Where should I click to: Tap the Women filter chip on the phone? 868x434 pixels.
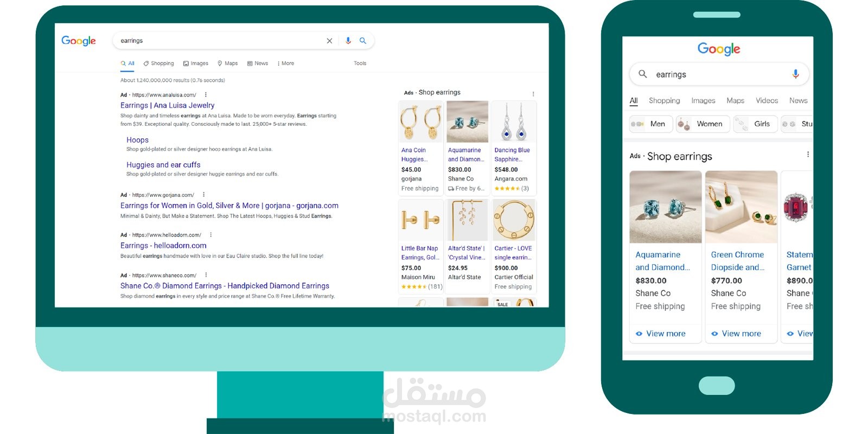[x=703, y=124]
